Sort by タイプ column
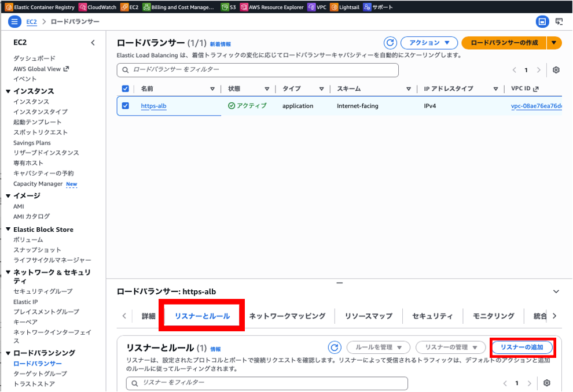 point(322,88)
